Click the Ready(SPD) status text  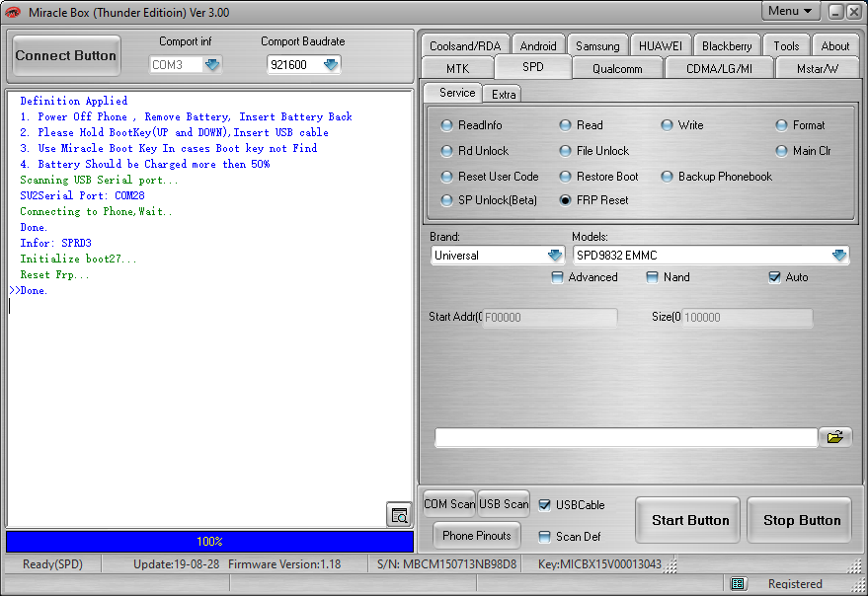pos(52,564)
